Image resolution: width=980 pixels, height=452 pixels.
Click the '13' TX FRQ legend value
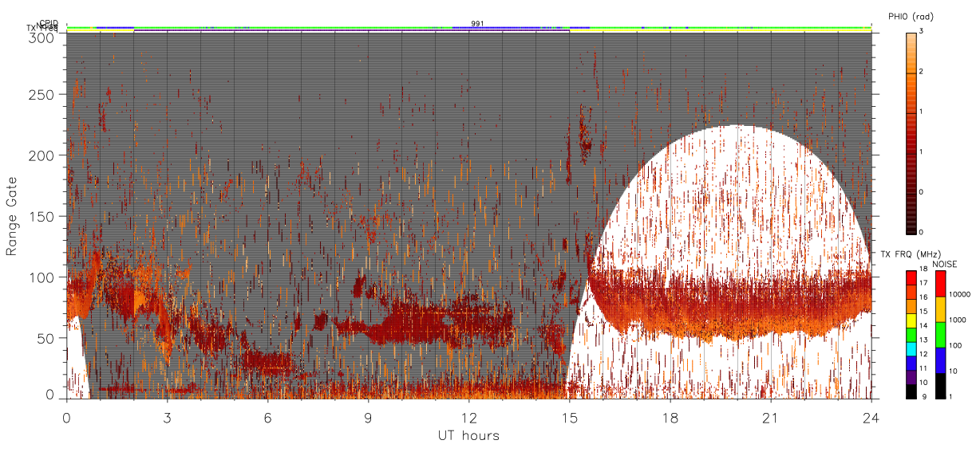(x=923, y=340)
